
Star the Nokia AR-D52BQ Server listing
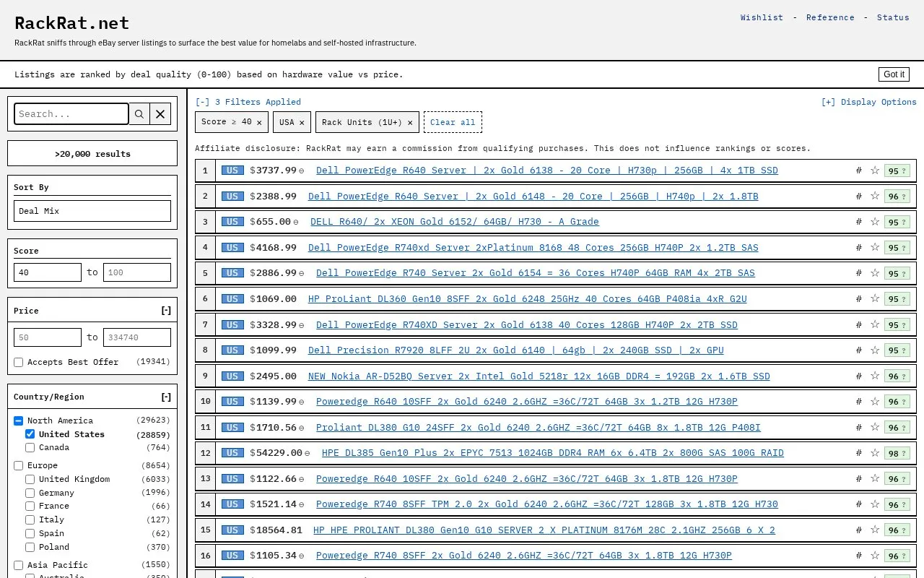[x=875, y=376]
